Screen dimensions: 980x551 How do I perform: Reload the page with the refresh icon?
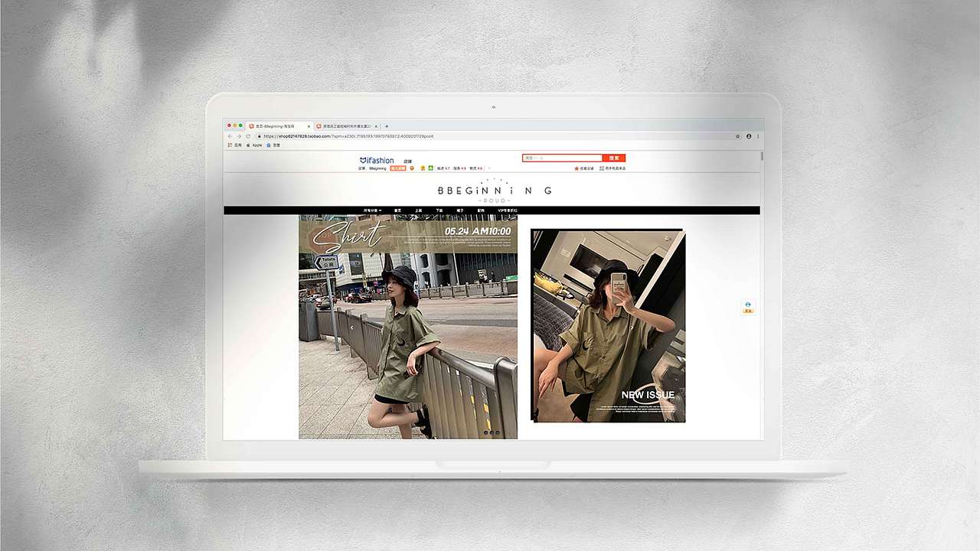248,136
